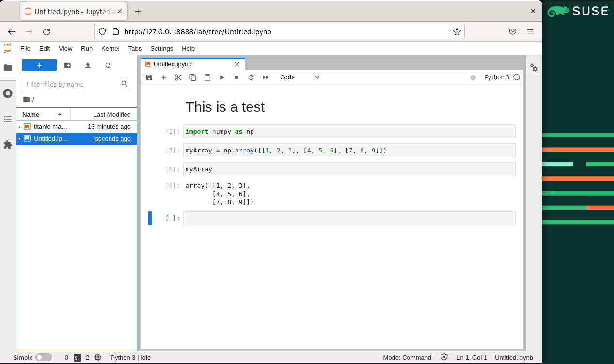This screenshot has width=614, height=364.
Task: Save the notebook with the floppy disk icon
Action: pyautogui.click(x=149, y=77)
